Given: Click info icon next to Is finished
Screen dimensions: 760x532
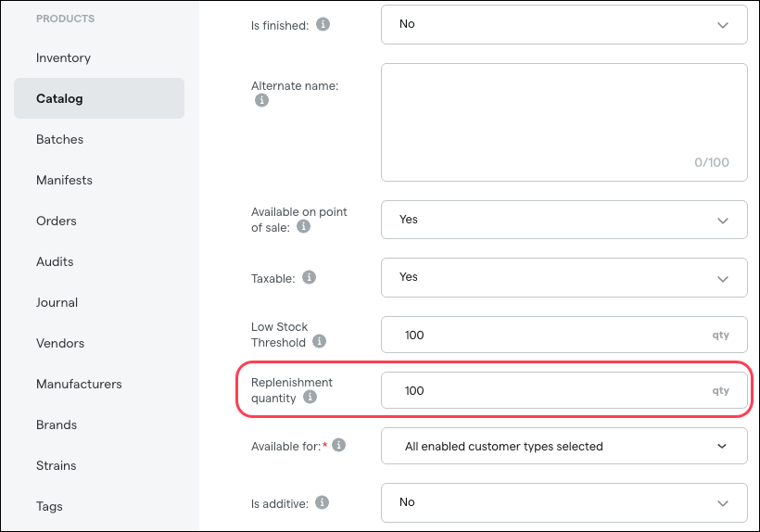Looking at the screenshot, I should coord(323,24).
